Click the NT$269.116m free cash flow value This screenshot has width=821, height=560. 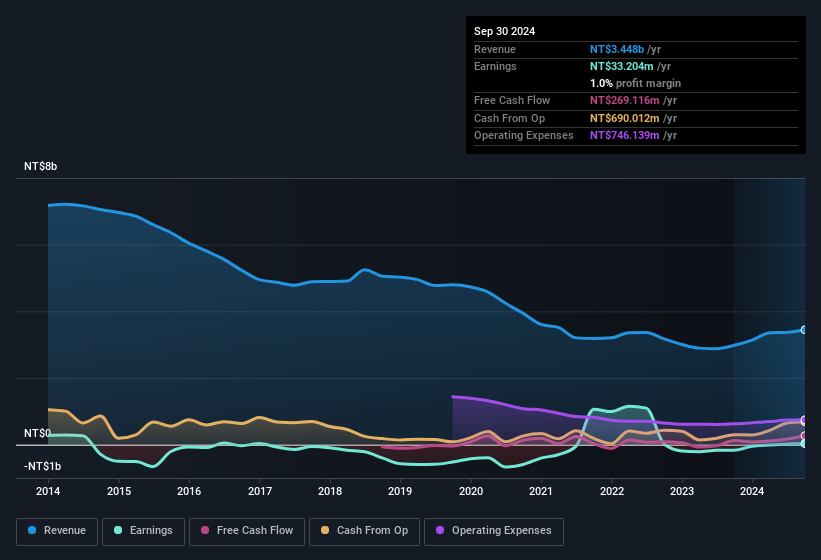click(x=625, y=100)
